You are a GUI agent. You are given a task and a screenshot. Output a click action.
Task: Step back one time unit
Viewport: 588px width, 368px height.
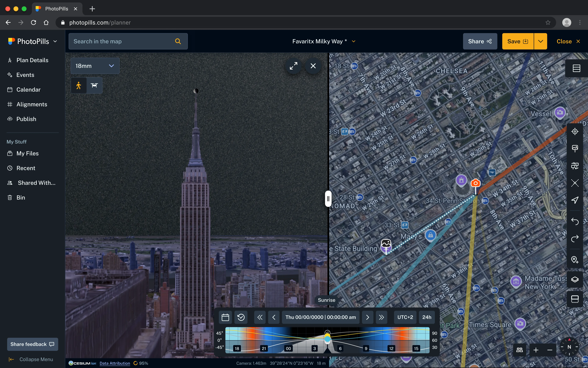274,317
